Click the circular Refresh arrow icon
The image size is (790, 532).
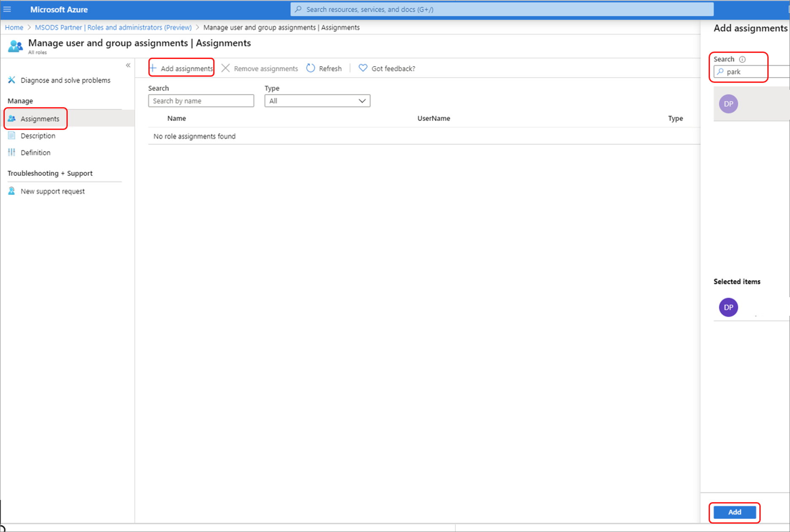coord(310,68)
